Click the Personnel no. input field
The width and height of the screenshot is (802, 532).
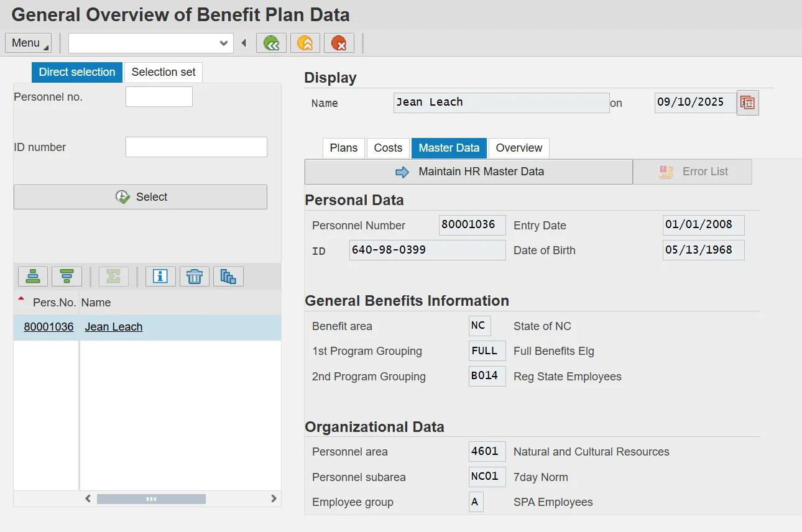click(x=159, y=97)
